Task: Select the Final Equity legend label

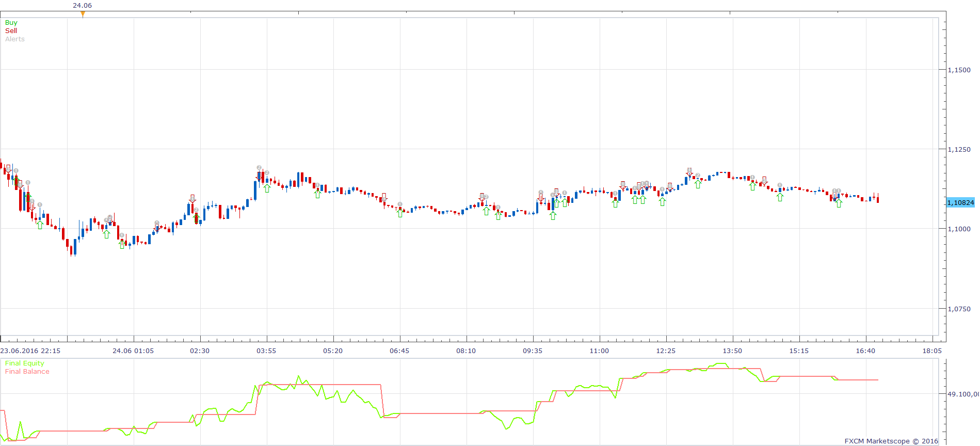Action: pos(25,363)
